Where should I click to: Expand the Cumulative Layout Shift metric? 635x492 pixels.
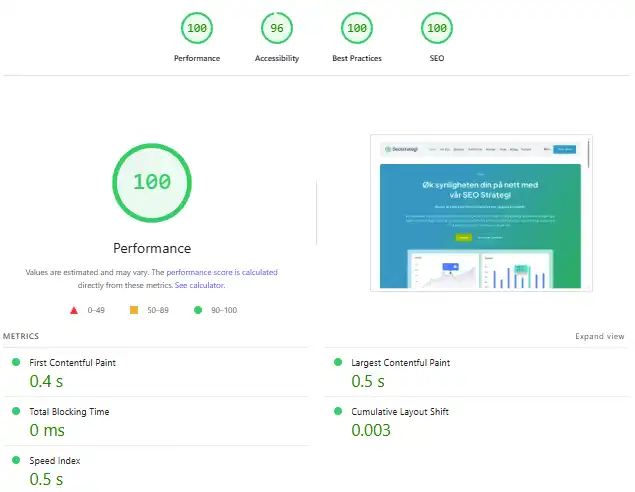point(398,411)
